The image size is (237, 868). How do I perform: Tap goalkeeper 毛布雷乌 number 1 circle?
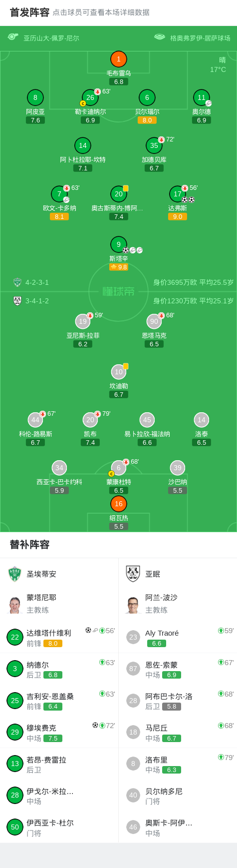(118, 59)
